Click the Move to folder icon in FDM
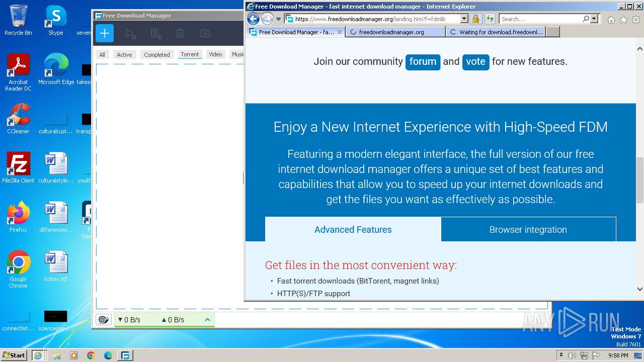 [205, 34]
